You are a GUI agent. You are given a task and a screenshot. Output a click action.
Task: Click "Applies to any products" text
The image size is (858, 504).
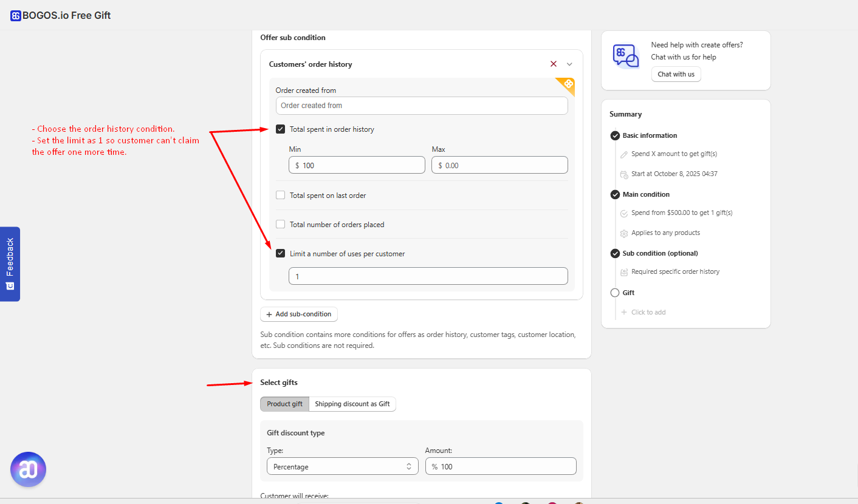(x=665, y=233)
